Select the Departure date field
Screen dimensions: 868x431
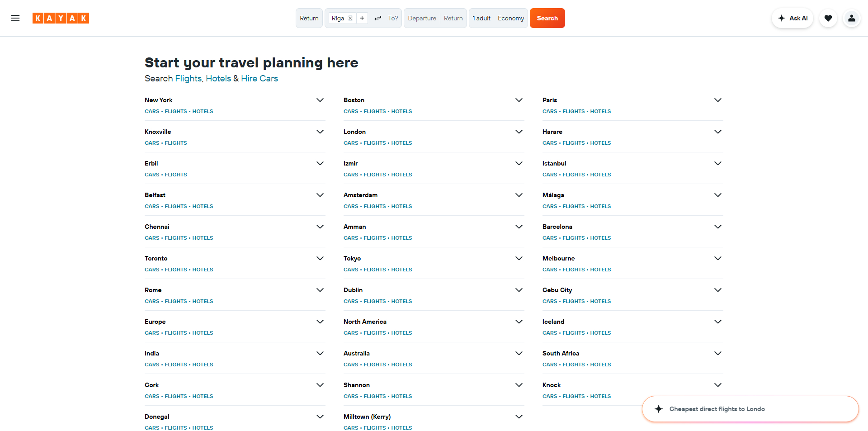tap(422, 18)
